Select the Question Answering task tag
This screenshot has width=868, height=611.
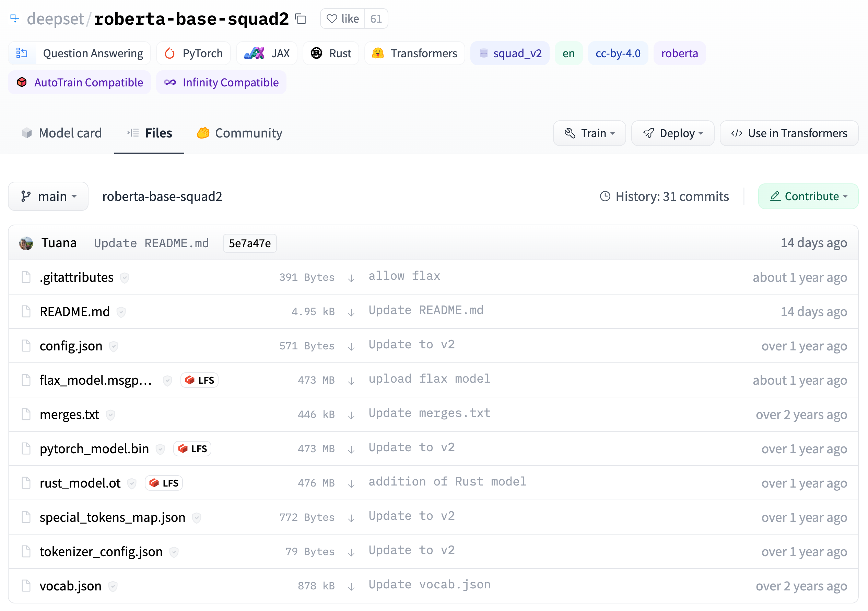(x=79, y=53)
